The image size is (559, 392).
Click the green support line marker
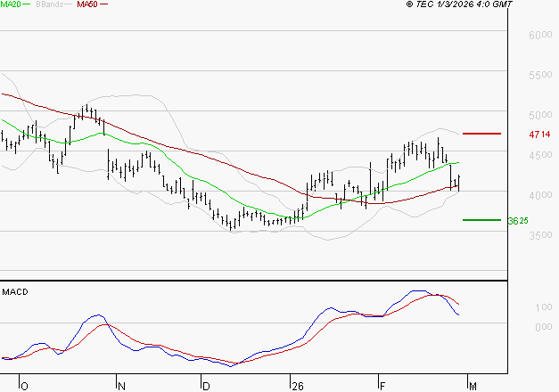click(x=482, y=219)
